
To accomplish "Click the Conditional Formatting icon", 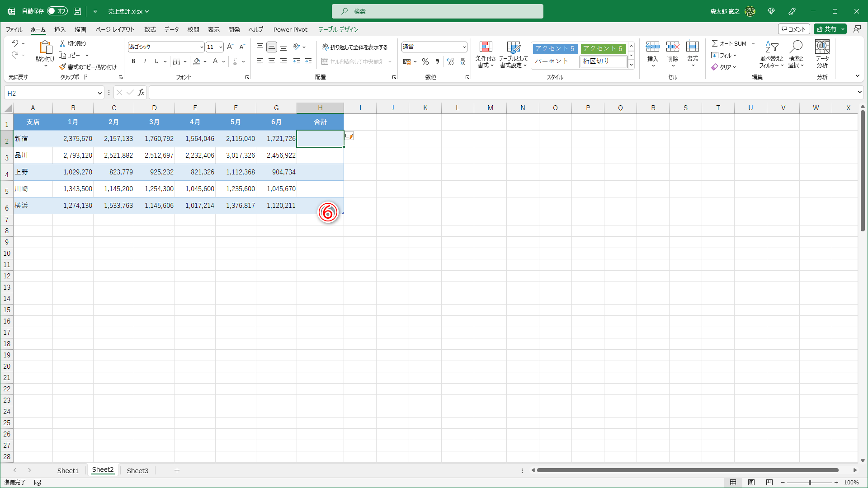I will click(x=486, y=47).
